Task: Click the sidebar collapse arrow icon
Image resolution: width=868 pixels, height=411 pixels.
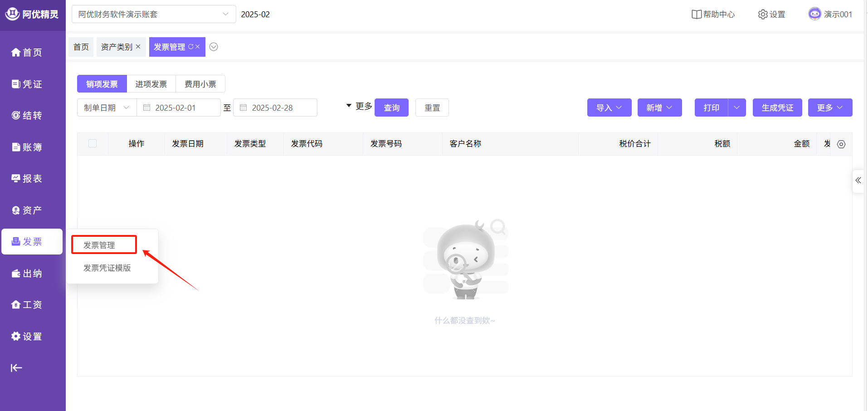Action: point(16,368)
